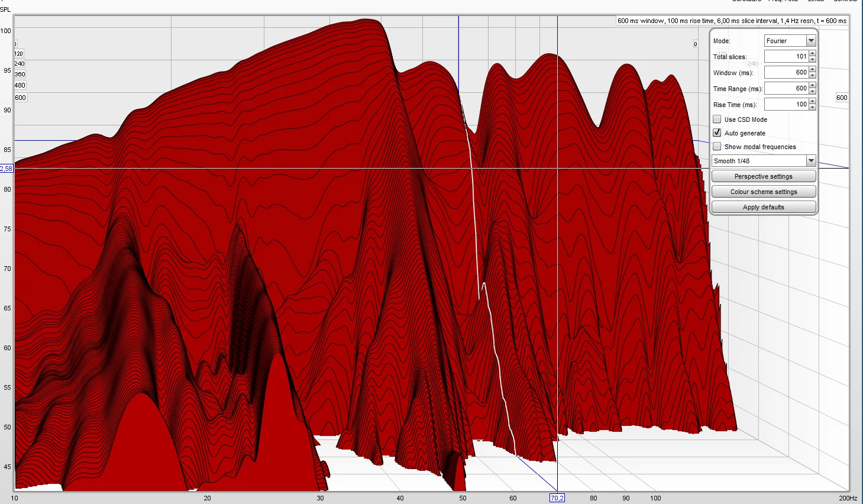Tick the Show modal frequencies checkbox

tap(717, 146)
